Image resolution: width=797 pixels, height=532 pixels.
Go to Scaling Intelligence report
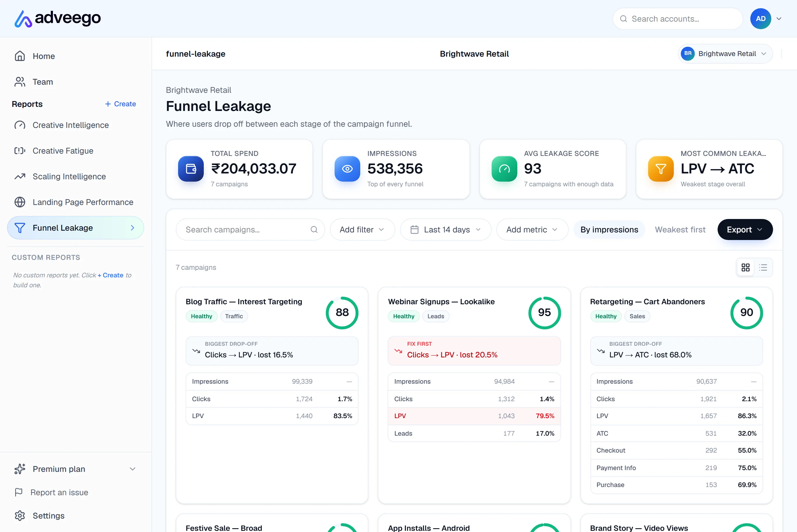point(75,176)
